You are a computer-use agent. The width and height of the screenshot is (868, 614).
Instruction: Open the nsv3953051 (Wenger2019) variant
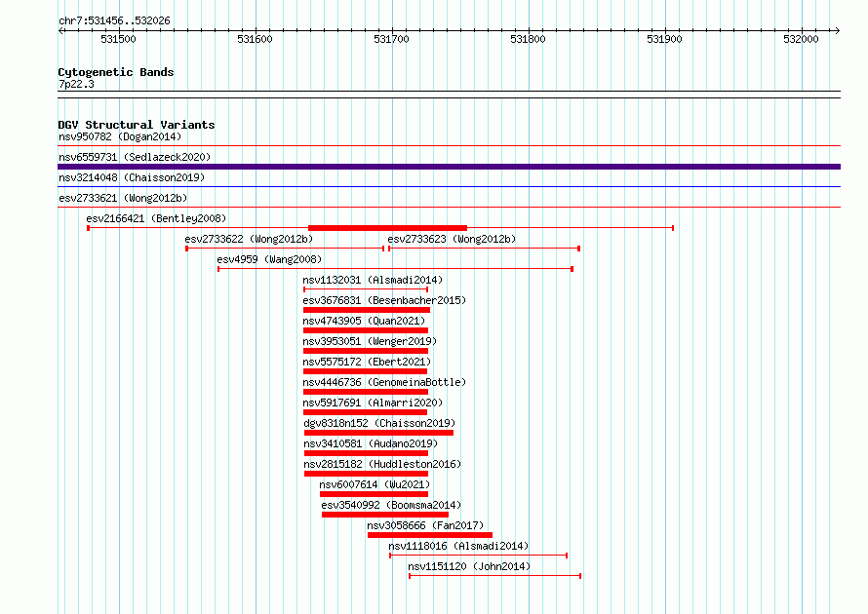[x=370, y=341]
